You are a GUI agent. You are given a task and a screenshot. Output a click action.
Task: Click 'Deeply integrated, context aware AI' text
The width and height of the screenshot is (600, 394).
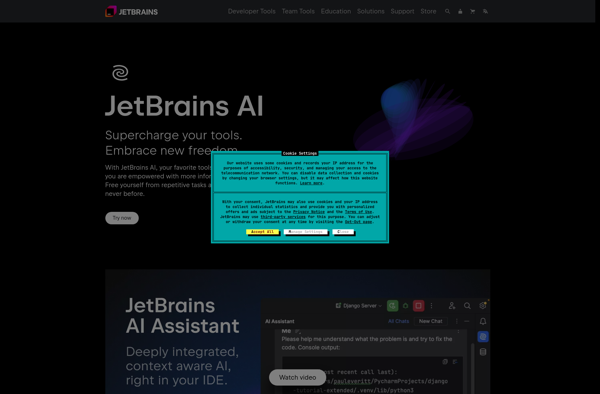click(182, 359)
